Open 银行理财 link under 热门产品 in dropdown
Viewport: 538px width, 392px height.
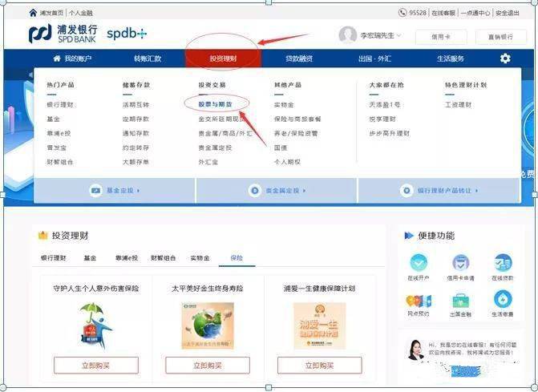click(60, 104)
